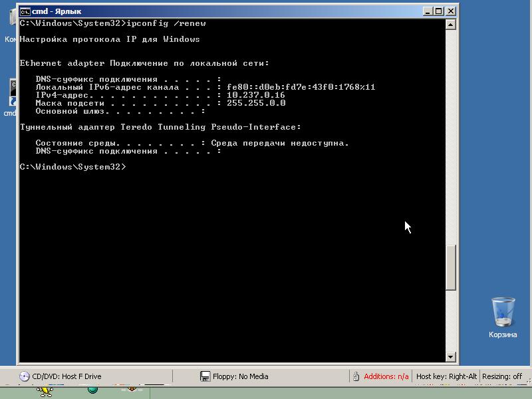Click the IPv6 address fe80::d0eb:fd7e:43f0:1768%11
This screenshot has width=532, height=399.
pyautogui.click(x=301, y=87)
